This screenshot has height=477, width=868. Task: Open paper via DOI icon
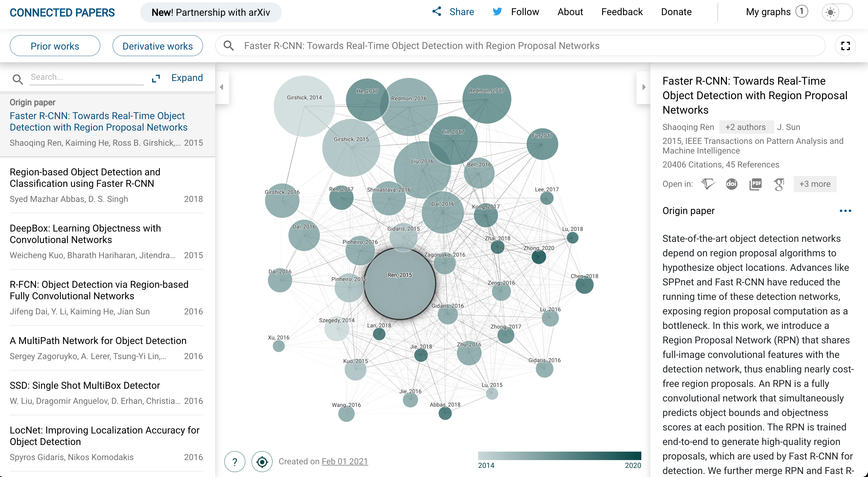pos(731,184)
